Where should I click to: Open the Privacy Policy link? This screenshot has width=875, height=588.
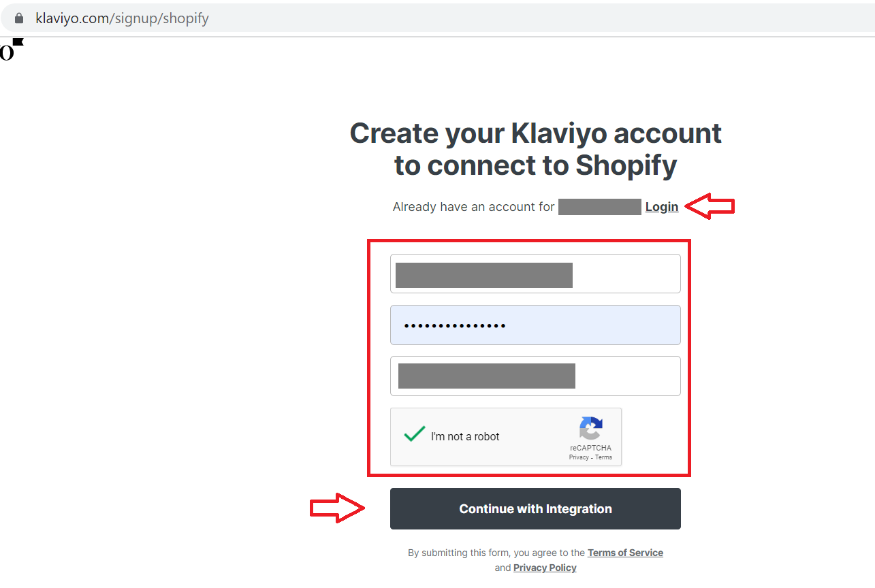point(545,568)
